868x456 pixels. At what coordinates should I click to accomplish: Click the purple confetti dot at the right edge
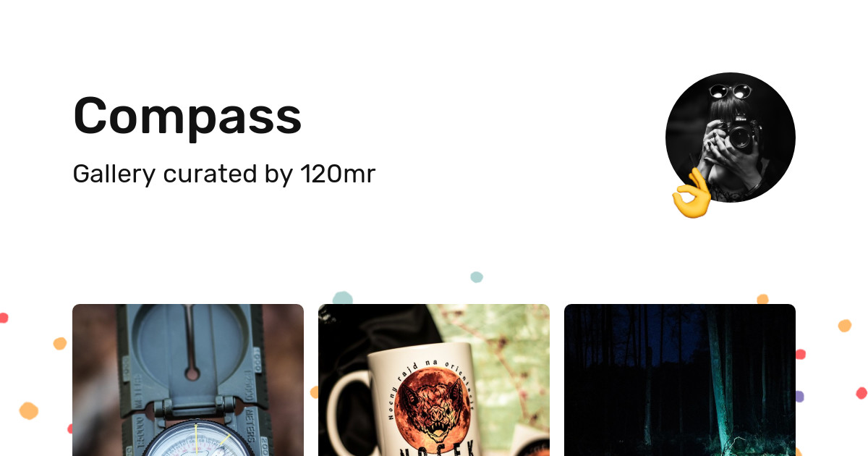pos(799,396)
